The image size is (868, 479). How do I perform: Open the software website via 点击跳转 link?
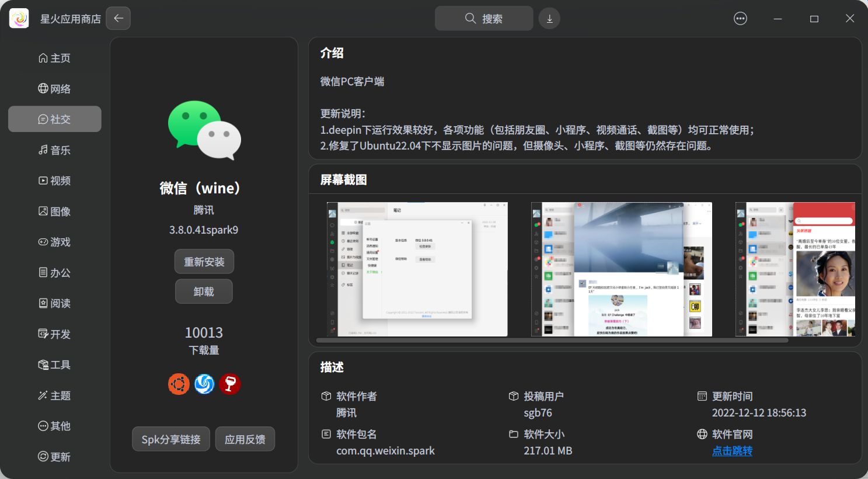[731, 450]
